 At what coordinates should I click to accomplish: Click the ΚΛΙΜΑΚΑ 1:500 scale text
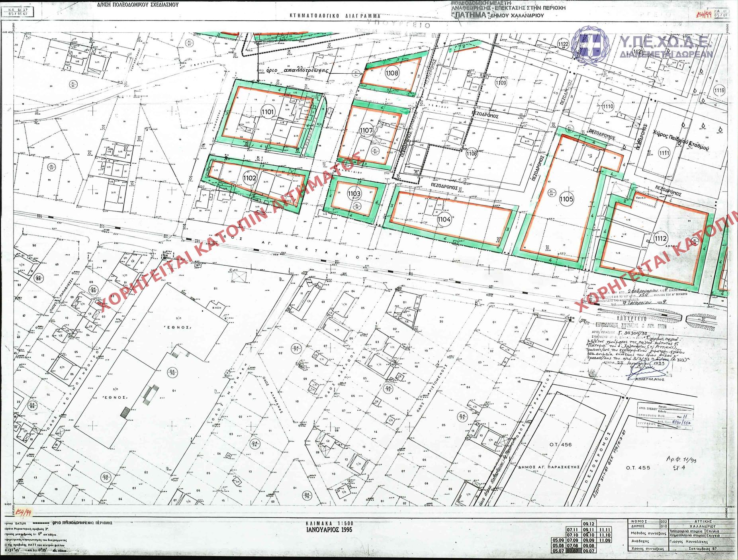tap(329, 523)
